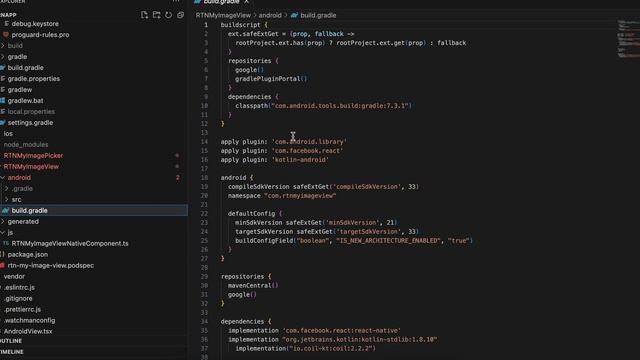Expand the src folder
Screen dimensions: 640x360
point(16,200)
